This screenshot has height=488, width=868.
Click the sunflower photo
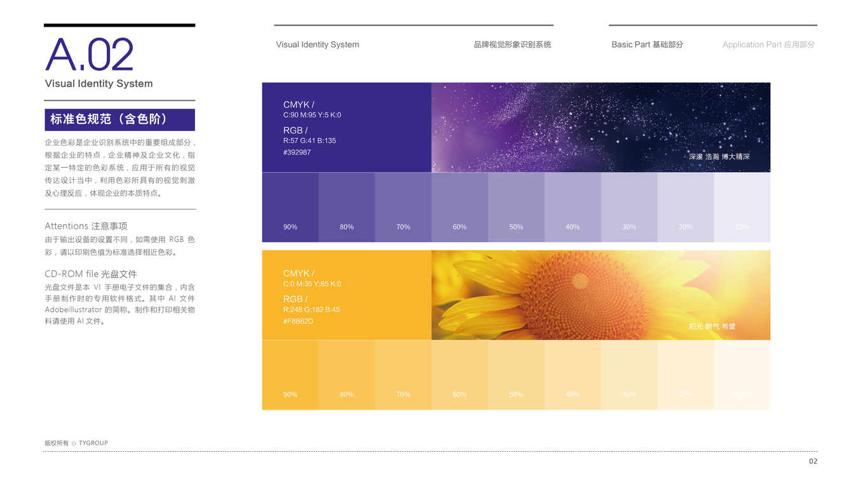(x=601, y=295)
